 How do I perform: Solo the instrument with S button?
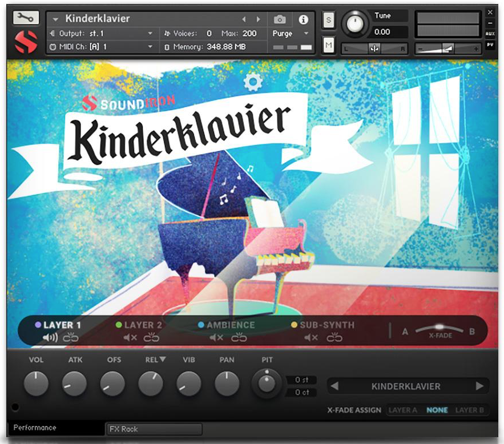[x=328, y=20]
